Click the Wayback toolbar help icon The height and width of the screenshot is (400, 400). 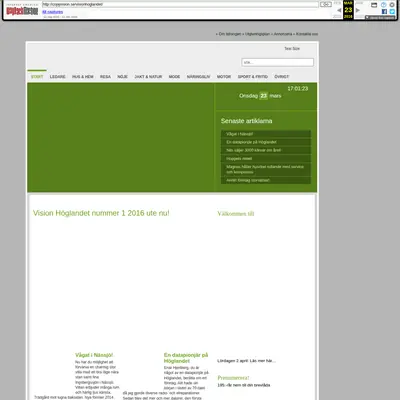coord(384,5)
